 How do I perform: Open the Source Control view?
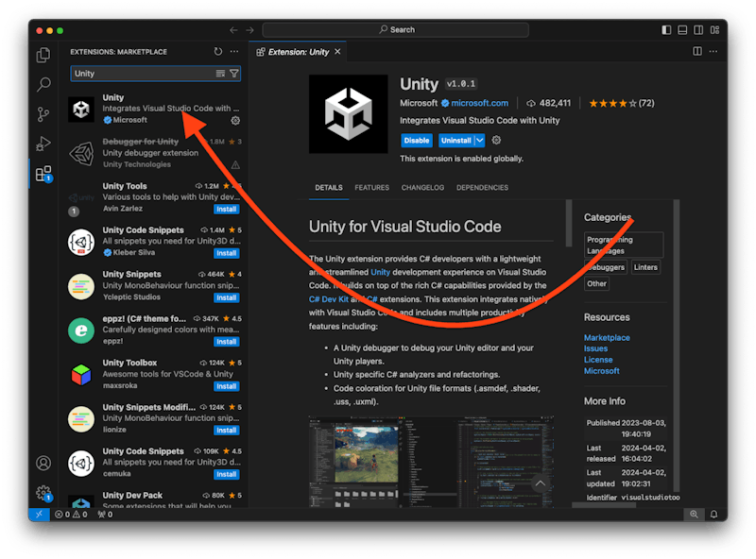[43, 114]
